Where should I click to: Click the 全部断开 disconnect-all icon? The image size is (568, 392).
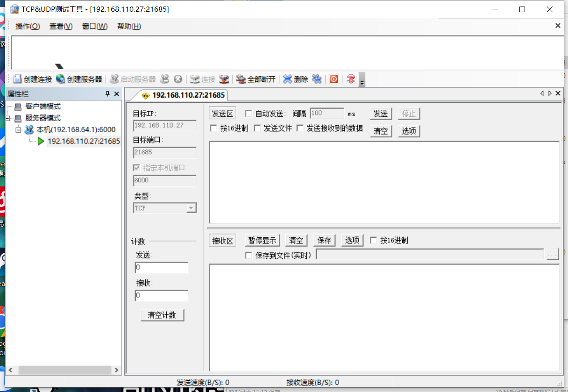[241, 79]
